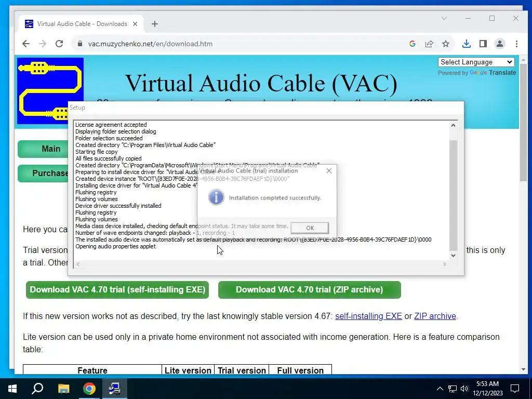Click Download VAC 4.70 trial (ZIP archive)
Image resolution: width=532 pixels, height=399 pixels.
[x=310, y=290]
